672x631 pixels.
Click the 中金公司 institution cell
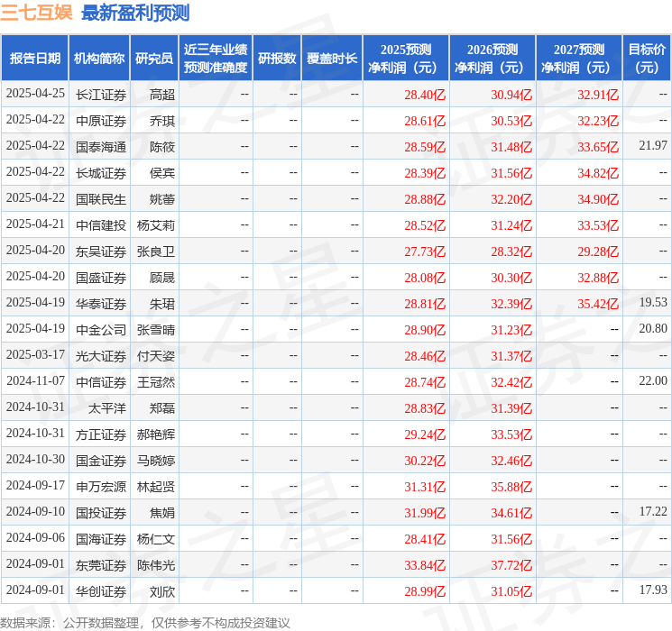[101, 330]
